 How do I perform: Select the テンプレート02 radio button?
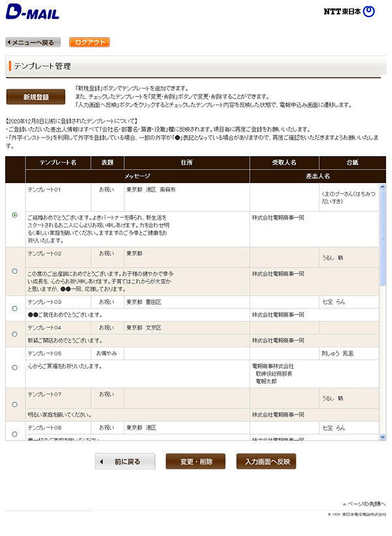click(x=14, y=271)
